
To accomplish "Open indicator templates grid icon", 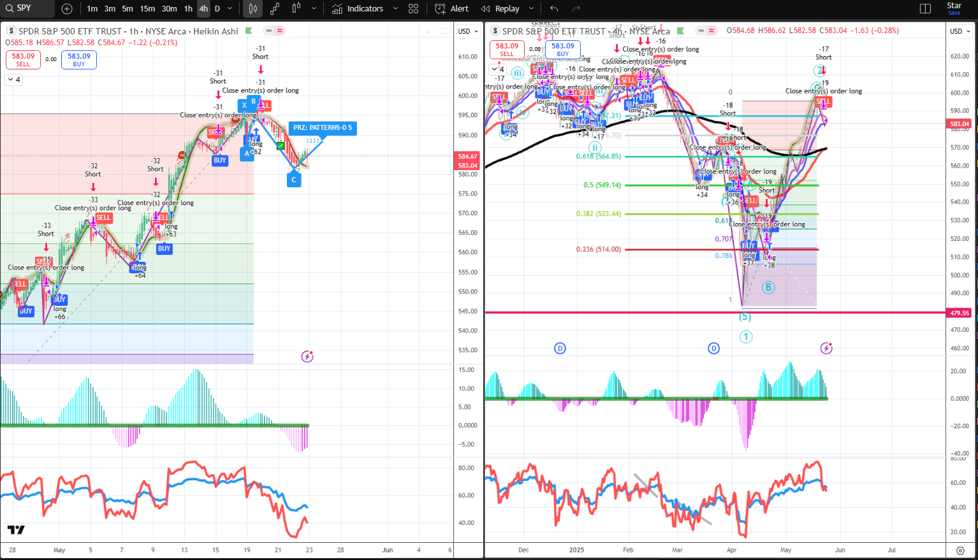I will point(414,9).
